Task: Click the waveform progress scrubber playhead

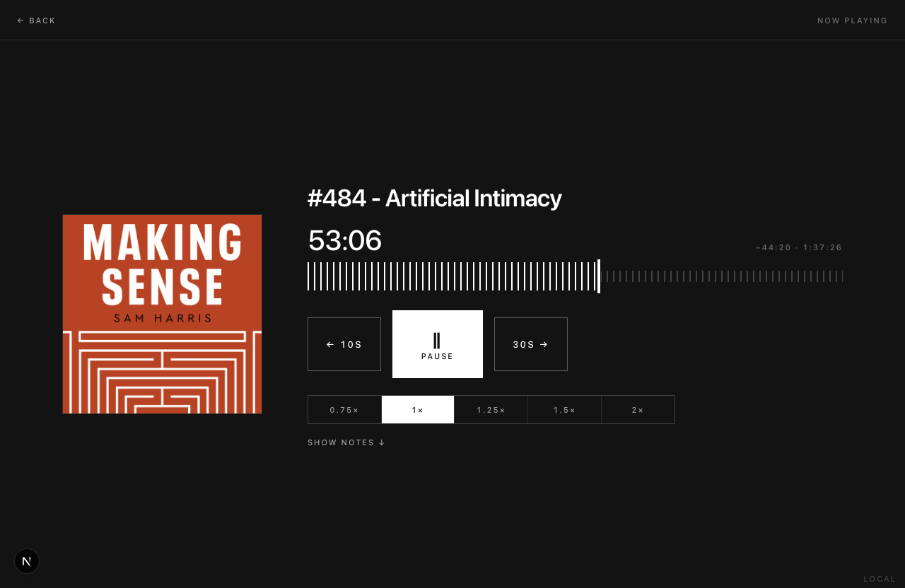Action: [599, 276]
